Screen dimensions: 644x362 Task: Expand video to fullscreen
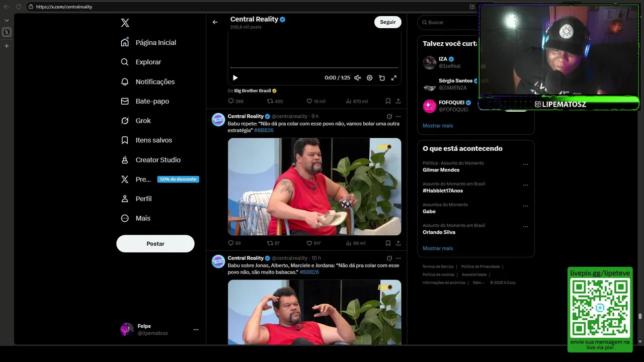click(394, 78)
